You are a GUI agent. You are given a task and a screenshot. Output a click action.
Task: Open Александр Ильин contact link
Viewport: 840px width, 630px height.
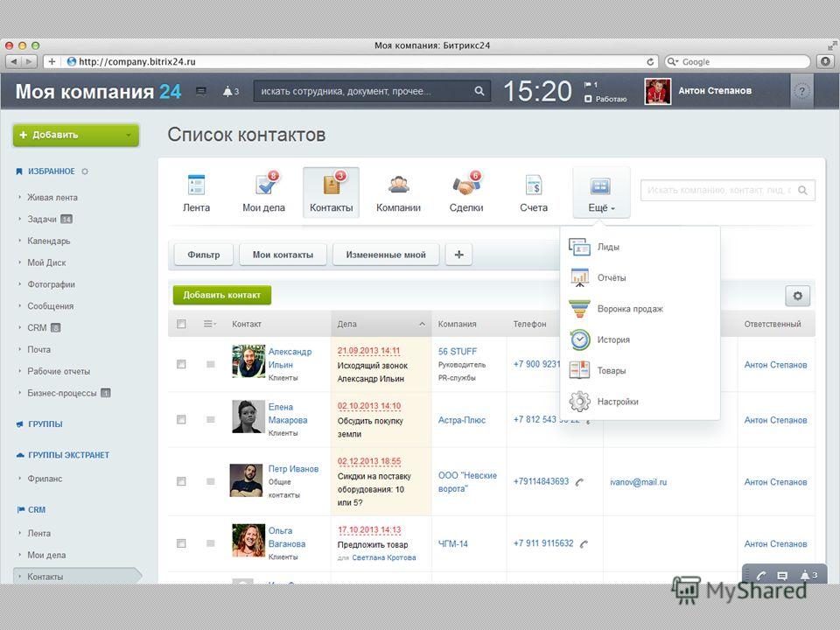click(x=290, y=358)
